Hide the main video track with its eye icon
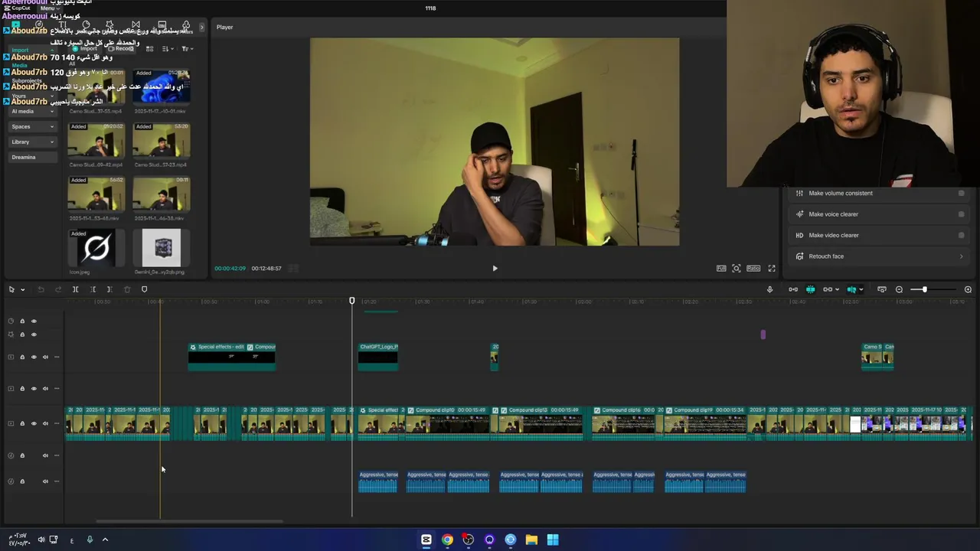980x551 pixels. coord(34,423)
